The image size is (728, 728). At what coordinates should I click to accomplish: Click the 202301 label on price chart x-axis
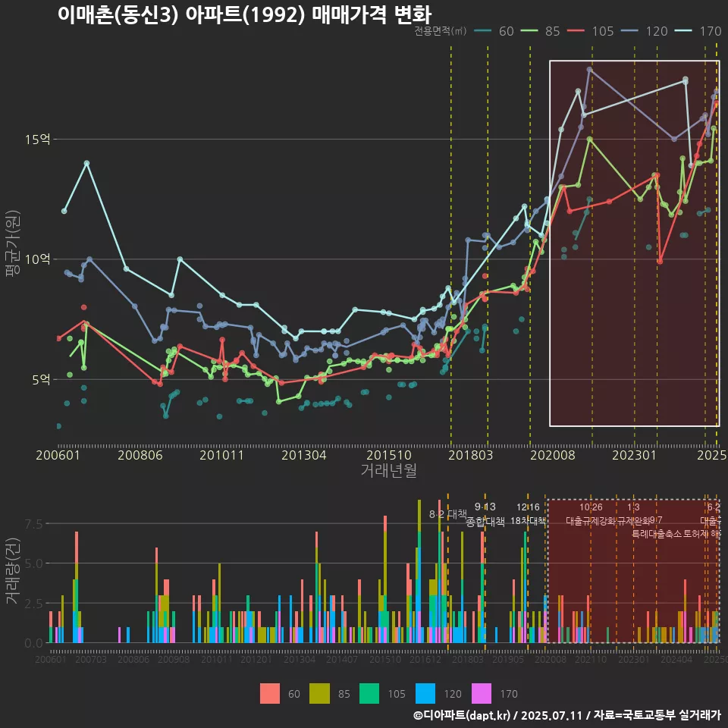[634, 454]
